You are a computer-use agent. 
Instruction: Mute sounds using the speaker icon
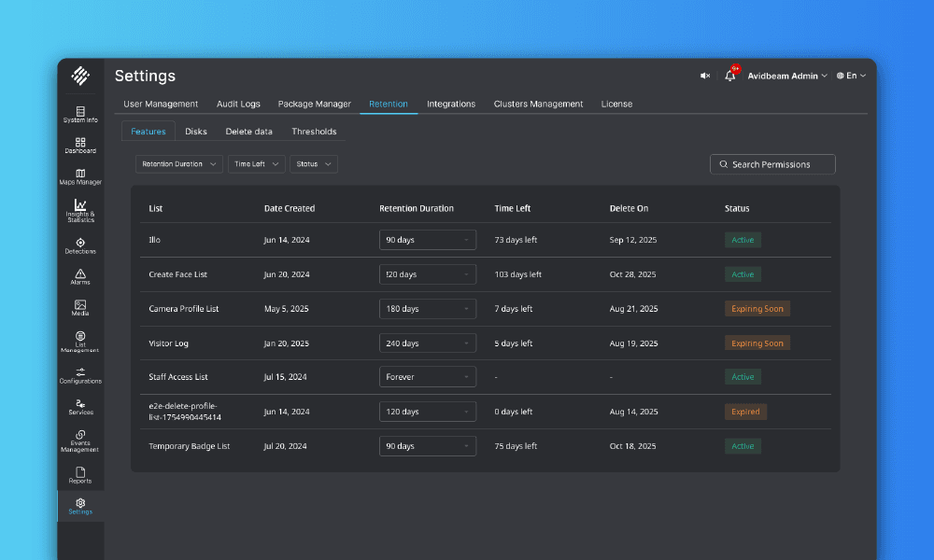coord(705,76)
